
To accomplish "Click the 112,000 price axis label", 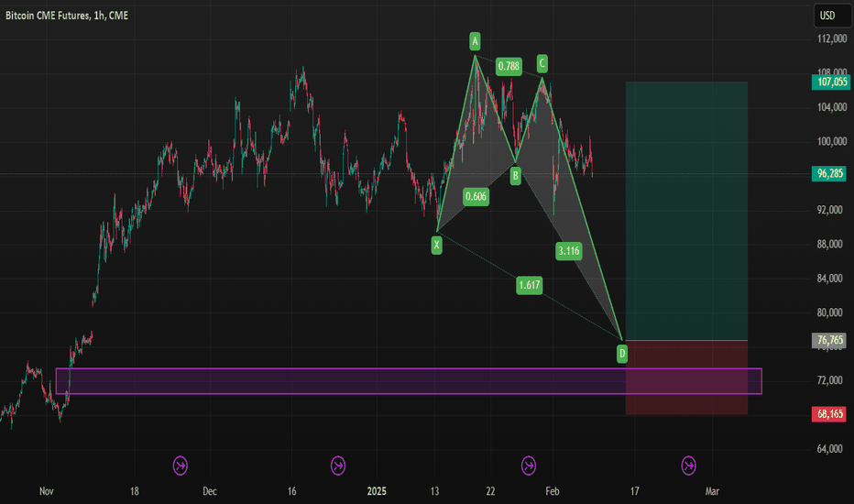I will coord(832,38).
